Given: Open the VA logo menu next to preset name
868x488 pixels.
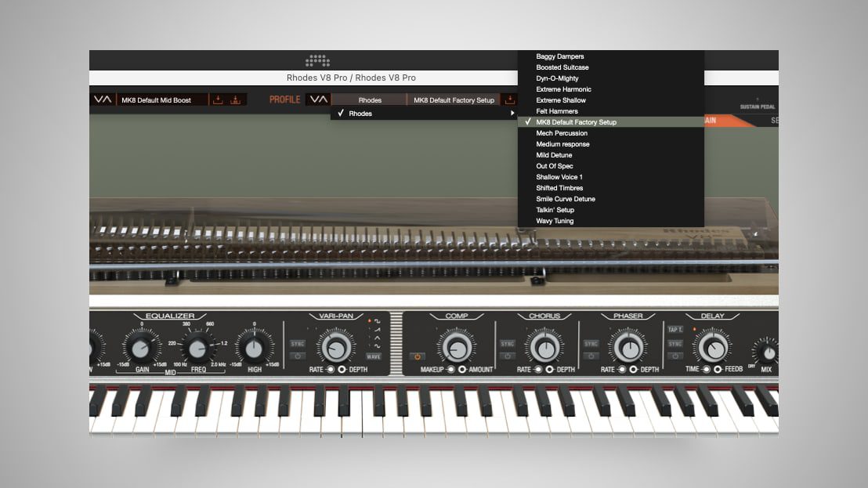Looking at the screenshot, I should 102,99.
